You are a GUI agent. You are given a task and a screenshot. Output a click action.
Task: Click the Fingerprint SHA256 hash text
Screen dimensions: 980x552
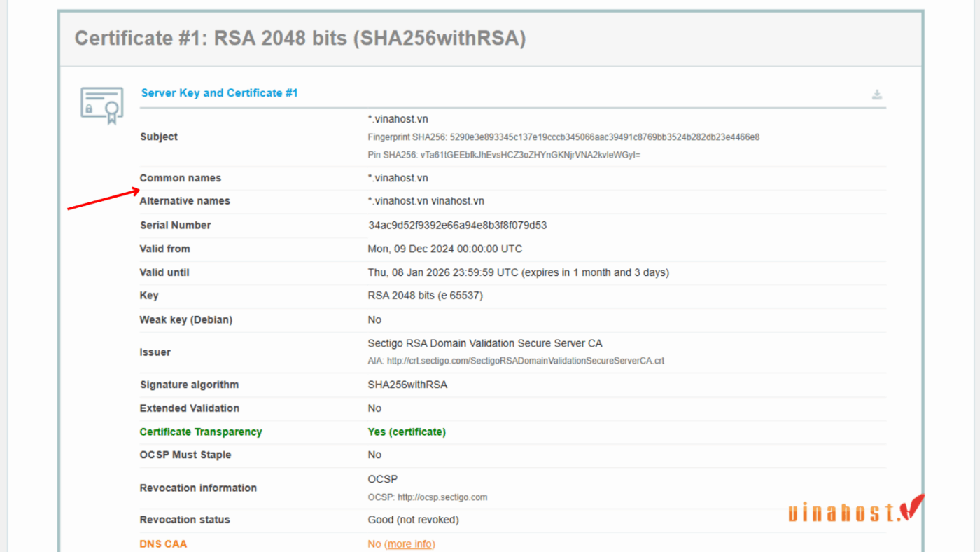tap(563, 137)
